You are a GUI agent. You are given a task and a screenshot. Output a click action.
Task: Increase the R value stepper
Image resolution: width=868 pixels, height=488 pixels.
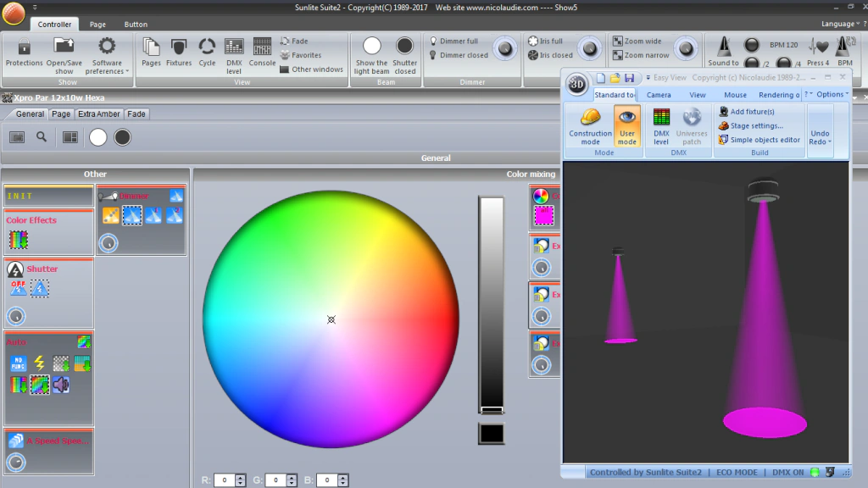coord(240,478)
